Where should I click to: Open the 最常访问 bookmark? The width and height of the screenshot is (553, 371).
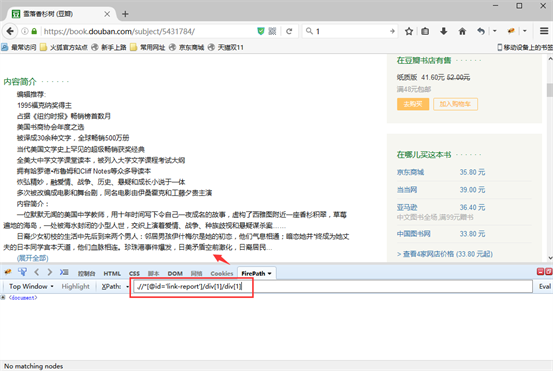coord(19,47)
